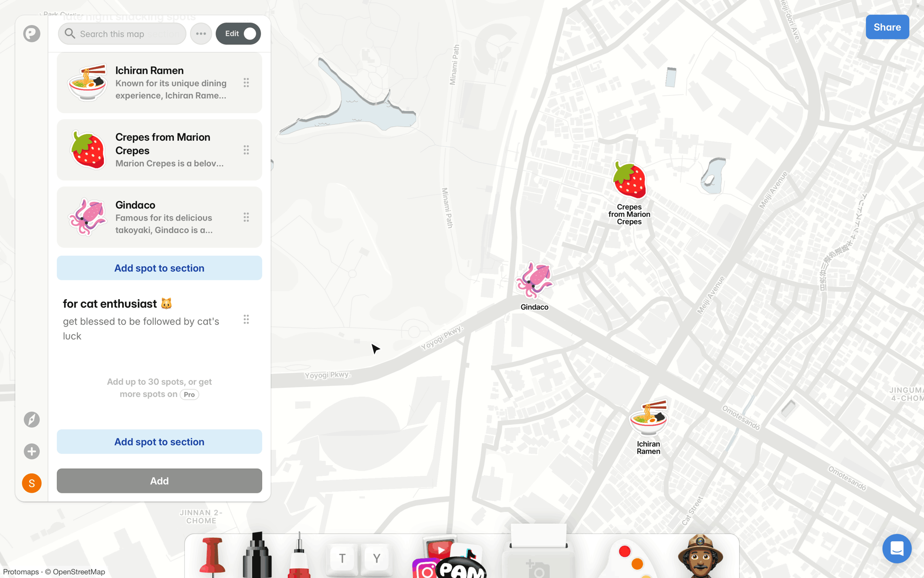Add spot to section above cat enthusiast
This screenshot has width=924, height=578.
[159, 268]
